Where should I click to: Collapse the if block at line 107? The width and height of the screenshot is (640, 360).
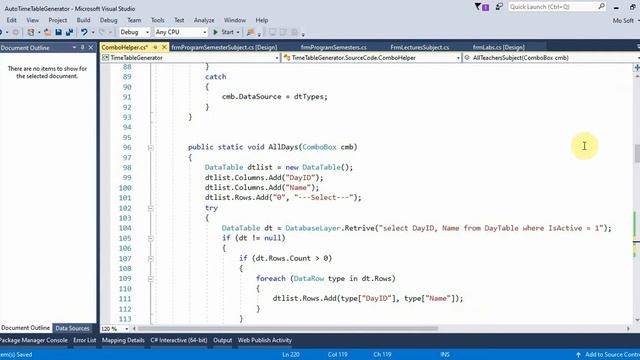(x=150, y=259)
